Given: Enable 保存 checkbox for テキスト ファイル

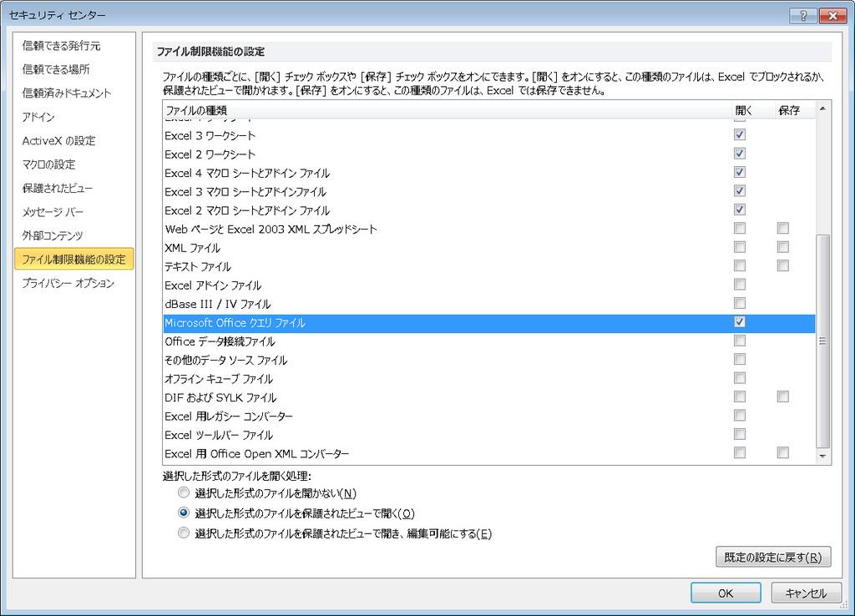Looking at the screenshot, I should click(782, 265).
